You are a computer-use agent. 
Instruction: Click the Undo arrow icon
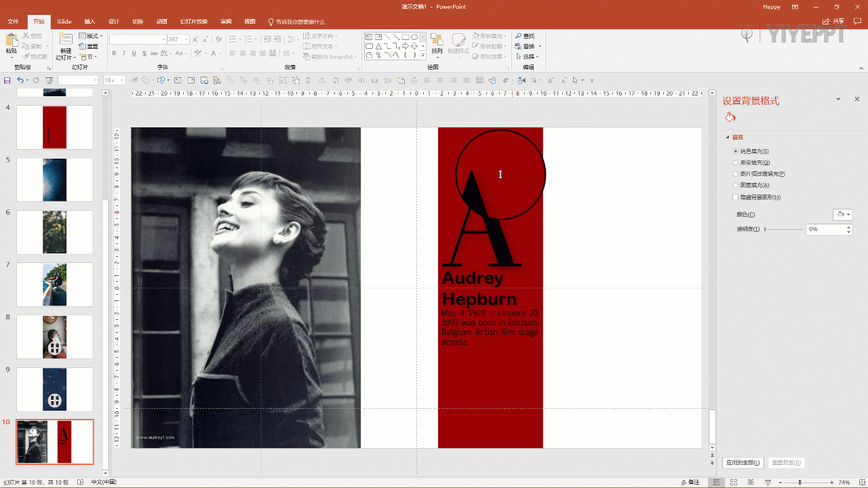pyautogui.click(x=20, y=80)
